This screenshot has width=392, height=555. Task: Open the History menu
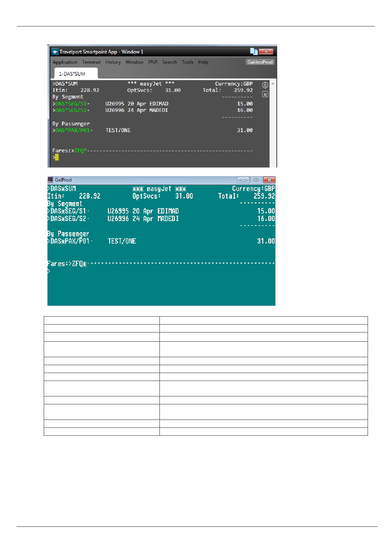pyautogui.click(x=113, y=62)
